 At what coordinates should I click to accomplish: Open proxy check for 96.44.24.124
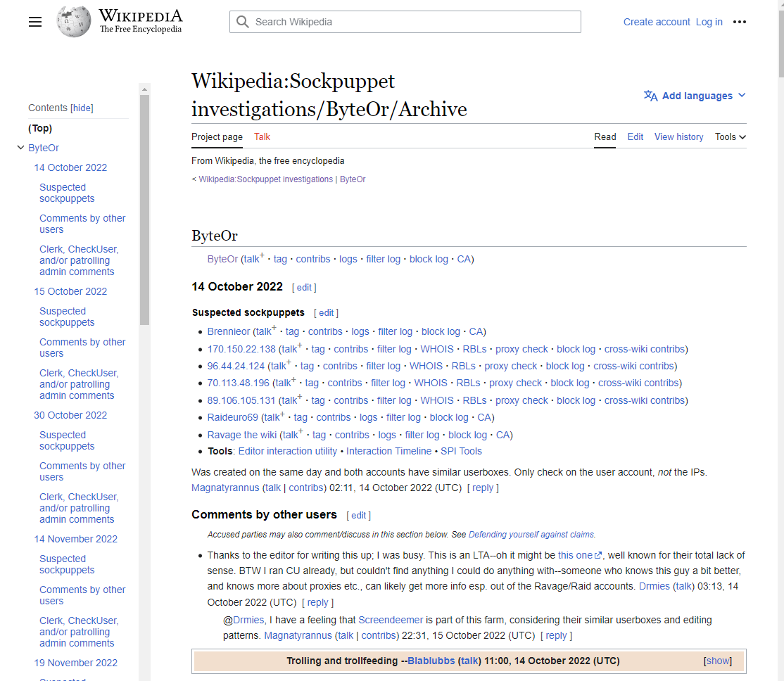click(510, 366)
